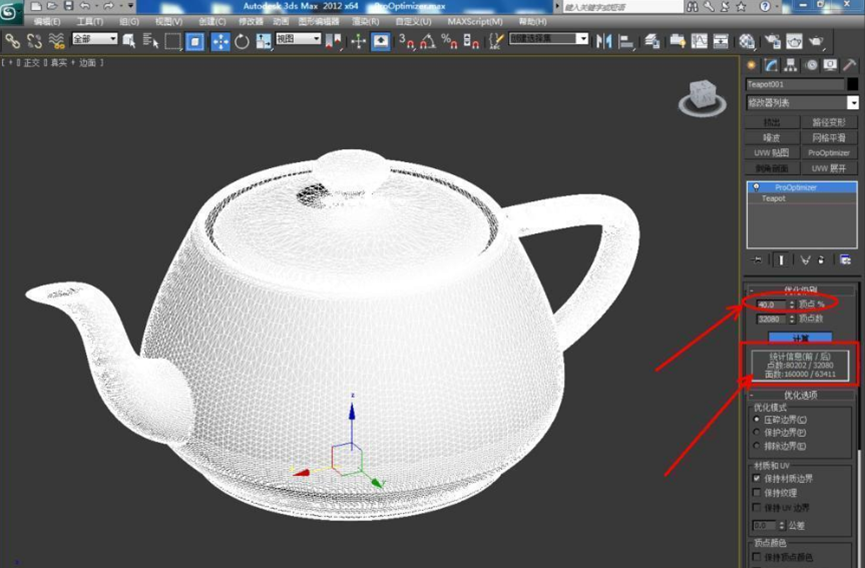
Task: Switch to the Modify command panel tab
Action: 771,65
